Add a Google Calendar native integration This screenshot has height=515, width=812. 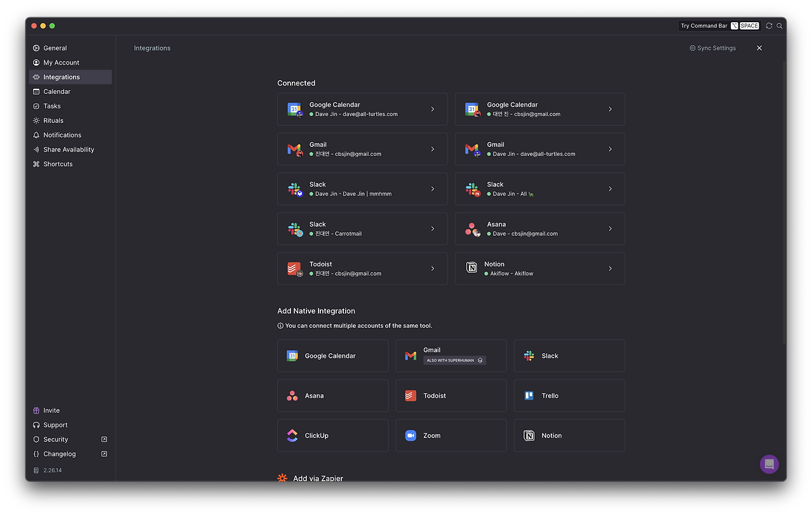(332, 356)
